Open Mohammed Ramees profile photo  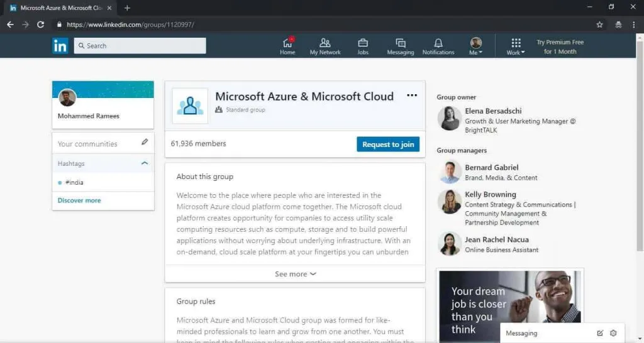[67, 97]
